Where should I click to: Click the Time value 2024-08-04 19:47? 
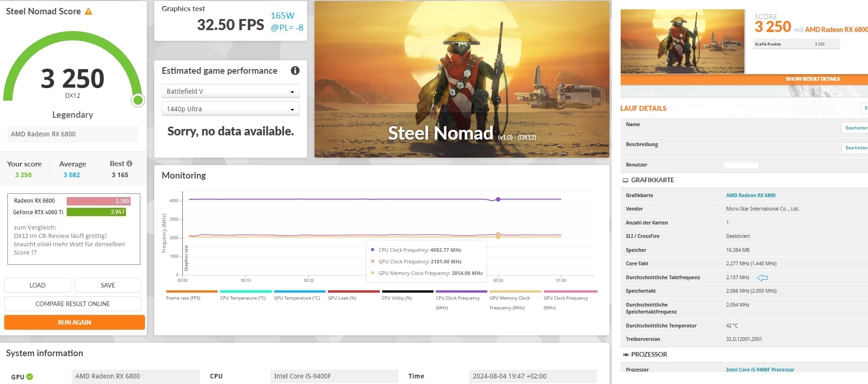[x=533, y=376]
